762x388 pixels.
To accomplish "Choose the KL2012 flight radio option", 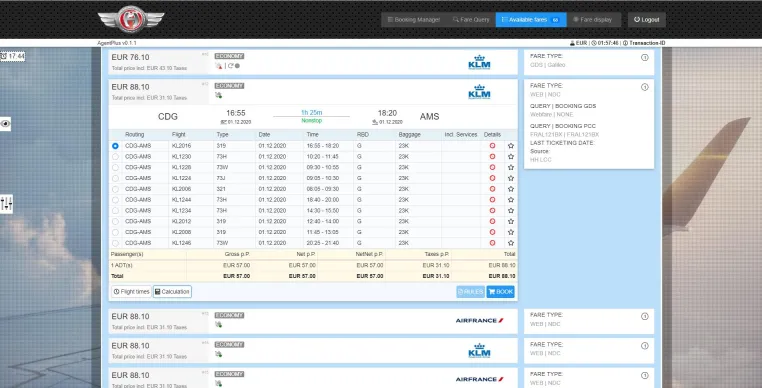I will click(x=115, y=221).
